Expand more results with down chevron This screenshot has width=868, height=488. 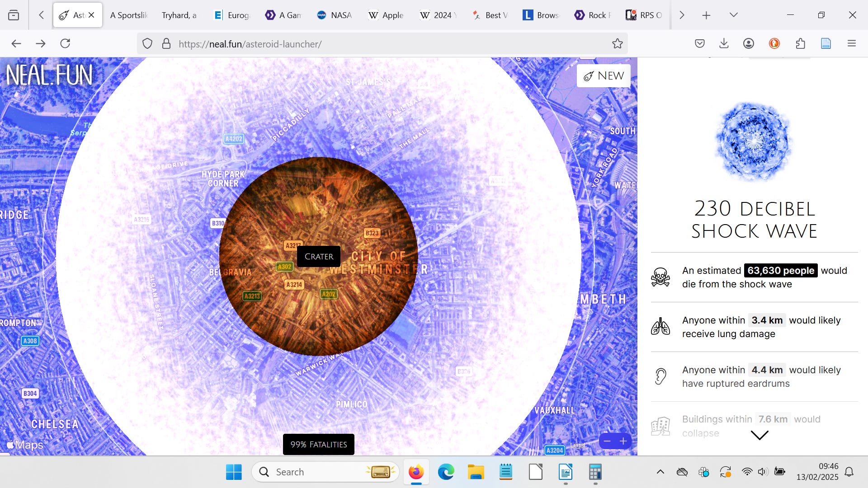click(759, 435)
